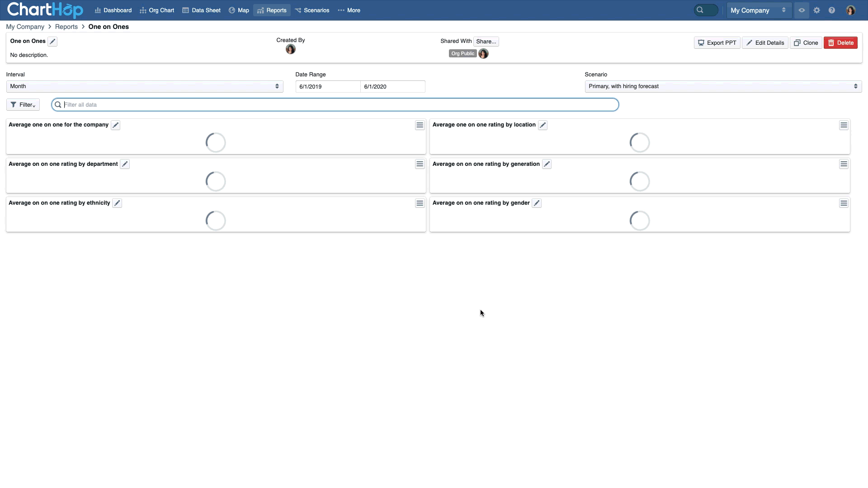Switch to the Data Sheet view
This screenshot has width=868, height=488.
[201, 10]
